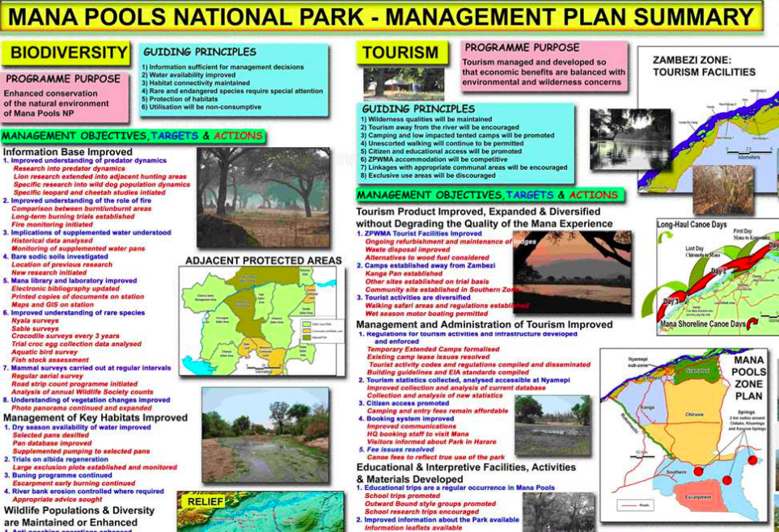
Task: Click the 'ADJACENT PROTECTED AREAS' map title
Action: pyautogui.click(x=264, y=261)
